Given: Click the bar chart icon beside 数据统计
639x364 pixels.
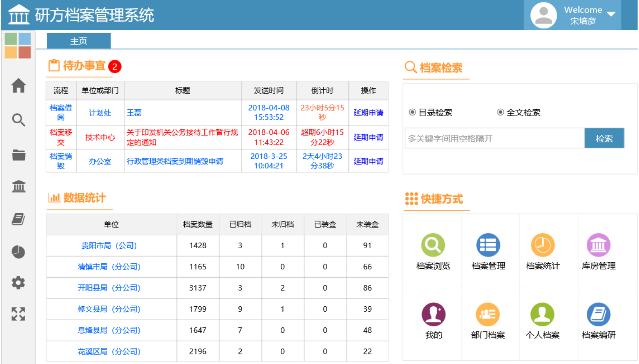Looking at the screenshot, I should pos(54,198).
